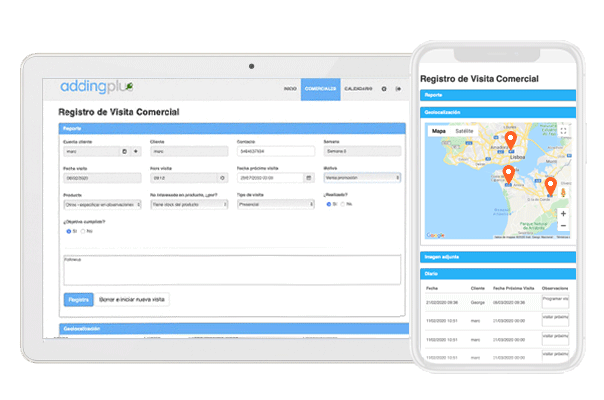The height and width of the screenshot is (400, 604).
Task: Click the Fecha Próxima Visita column header
Action: [513, 288]
